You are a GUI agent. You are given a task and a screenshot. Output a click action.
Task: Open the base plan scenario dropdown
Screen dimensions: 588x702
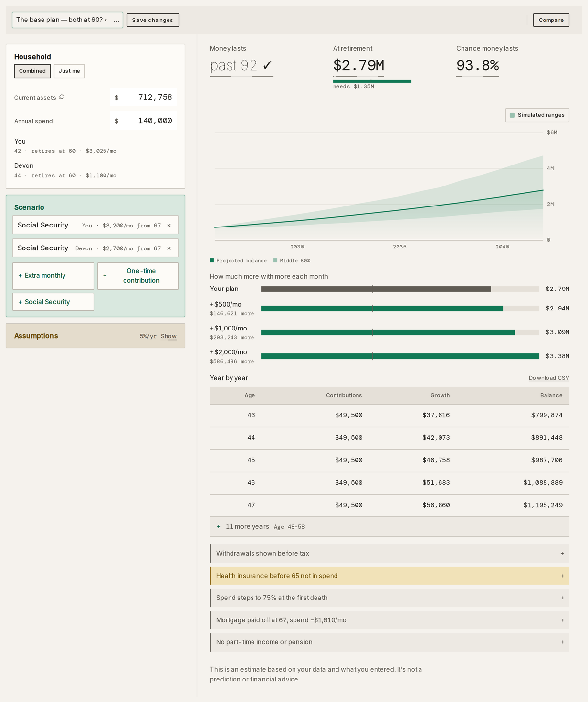point(62,20)
